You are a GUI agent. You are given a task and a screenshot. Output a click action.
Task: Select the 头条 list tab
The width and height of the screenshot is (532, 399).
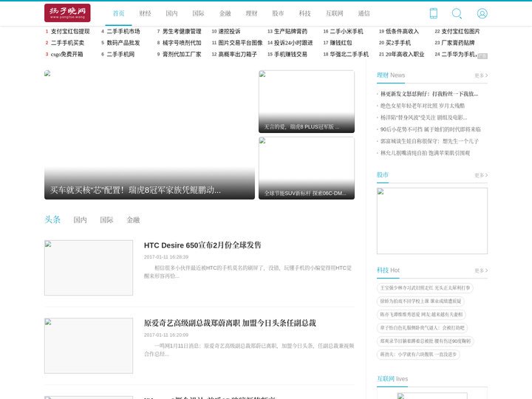click(52, 219)
